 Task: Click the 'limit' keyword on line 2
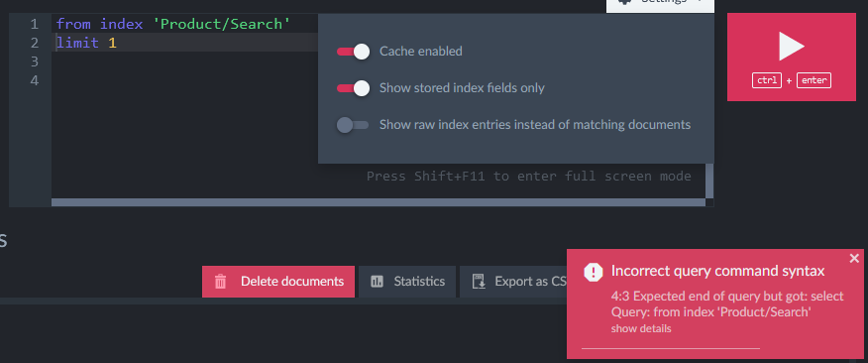click(x=77, y=43)
